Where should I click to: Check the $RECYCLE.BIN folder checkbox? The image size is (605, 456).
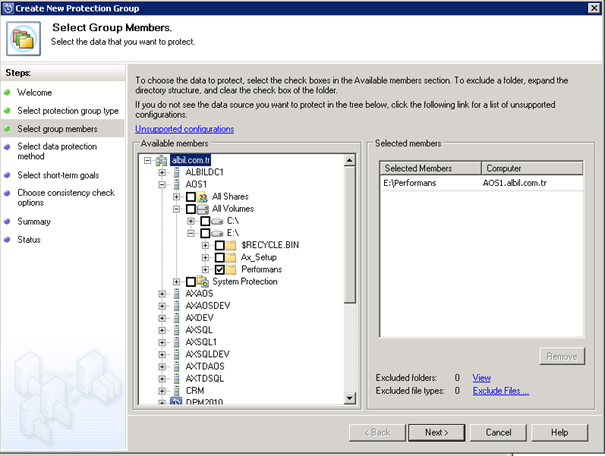220,245
